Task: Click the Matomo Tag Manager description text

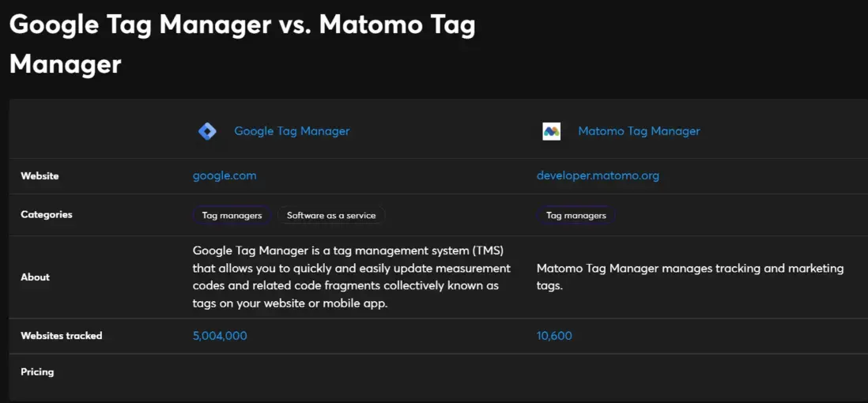Action: pyautogui.click(x=690, y=277)
